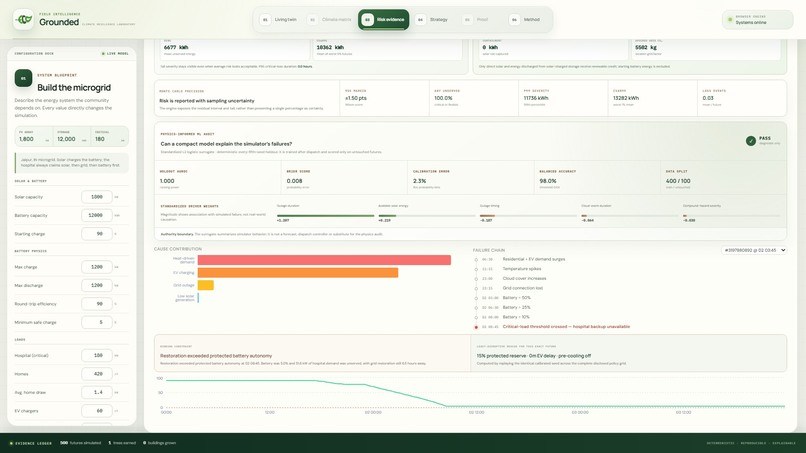Click the green PASS checkmark icon
This screenshot has width=806, height=453.
(x=750, y=140)
